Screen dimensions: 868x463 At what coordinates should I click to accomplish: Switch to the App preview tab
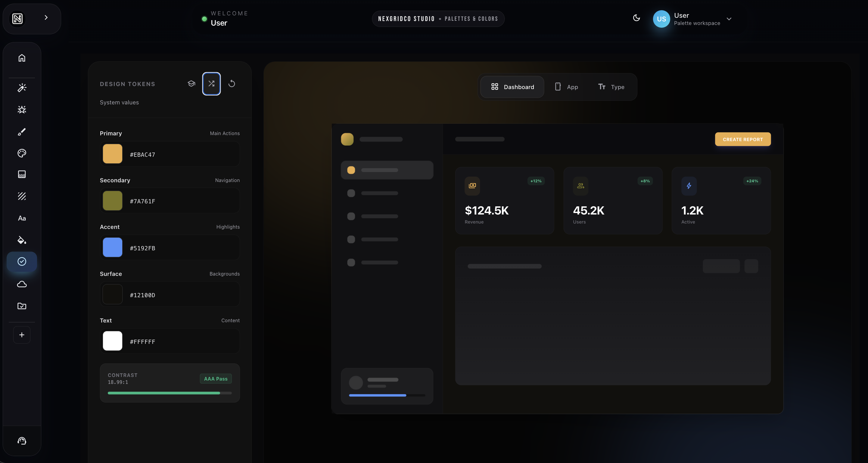[x=566, y=87]
